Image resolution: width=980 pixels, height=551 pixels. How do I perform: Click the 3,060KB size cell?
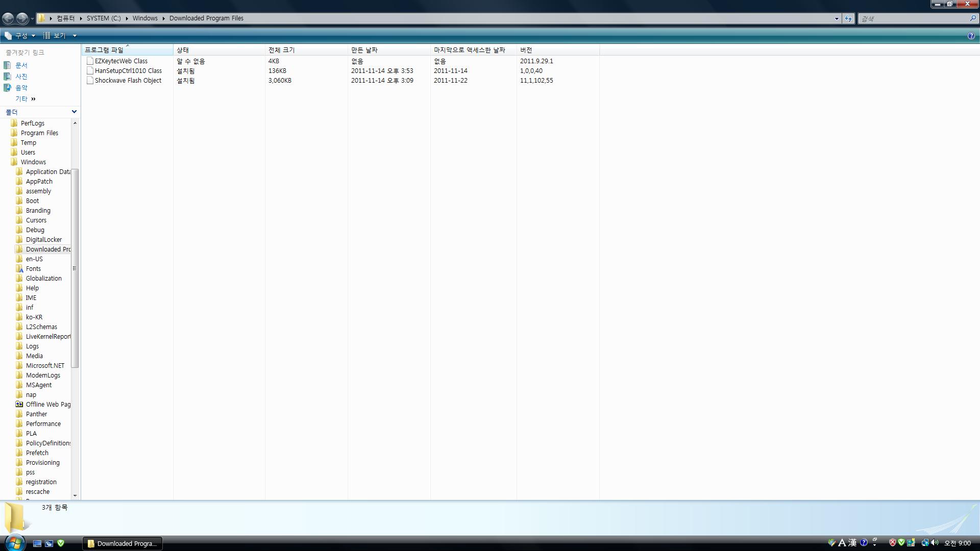click(x=280, y=81)
